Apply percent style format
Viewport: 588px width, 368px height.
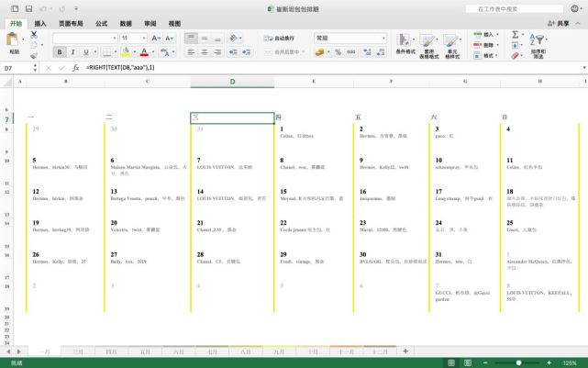point(338,52)
